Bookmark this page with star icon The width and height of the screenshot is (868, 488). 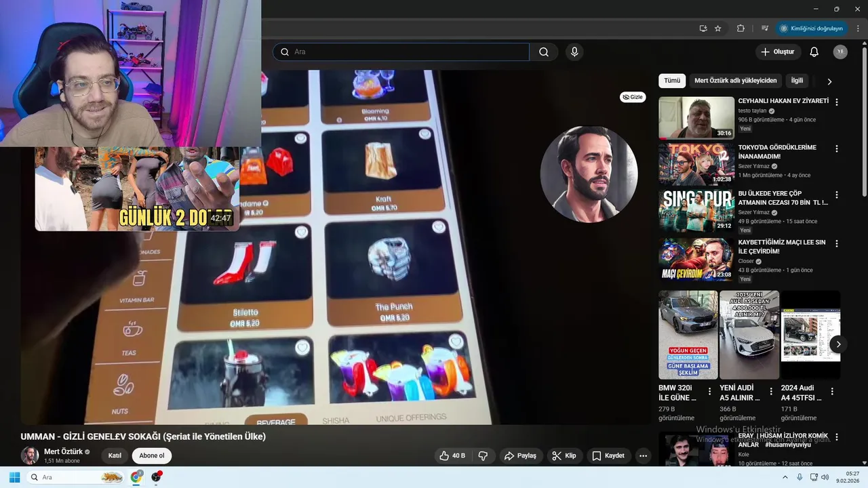718,28
